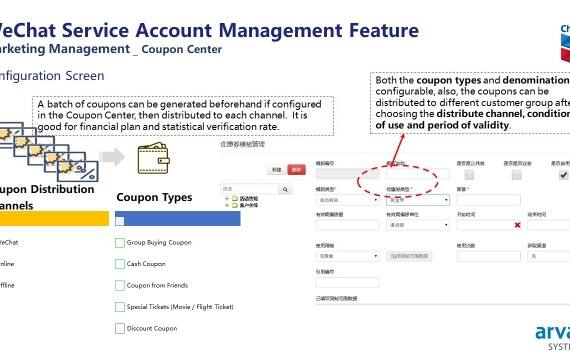Expand the first tree node in folder list
This screenshot has height=360, width=570.
coord(227,199)
